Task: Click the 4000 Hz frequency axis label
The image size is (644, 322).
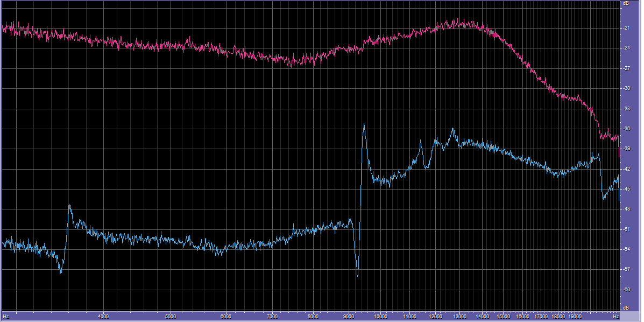Action: [103, 316]
